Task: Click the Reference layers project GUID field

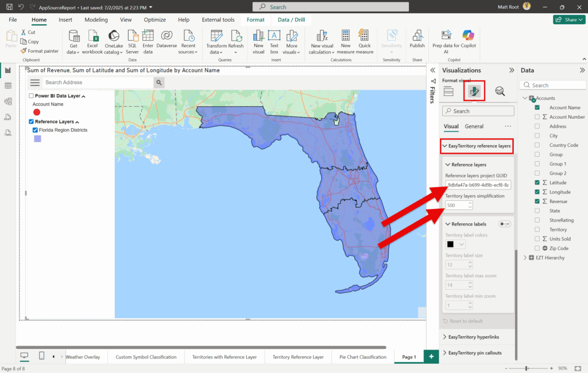Action: (x=478, y=185)
